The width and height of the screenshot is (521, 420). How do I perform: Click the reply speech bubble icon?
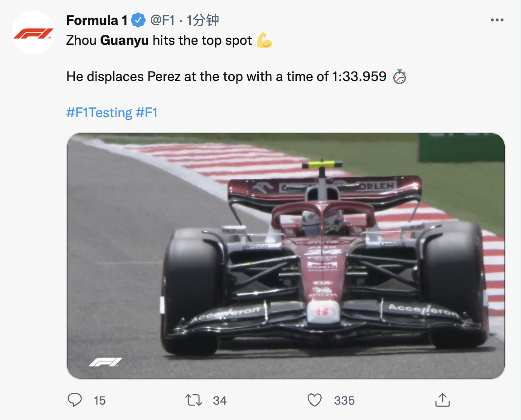click(75, 400)
